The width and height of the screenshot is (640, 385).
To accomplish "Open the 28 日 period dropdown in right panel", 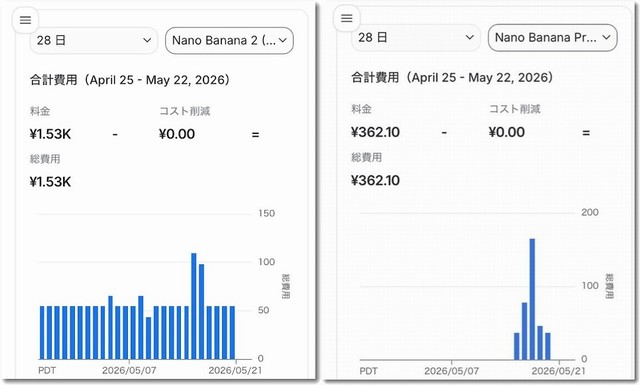I will click(x=416, y=38).
